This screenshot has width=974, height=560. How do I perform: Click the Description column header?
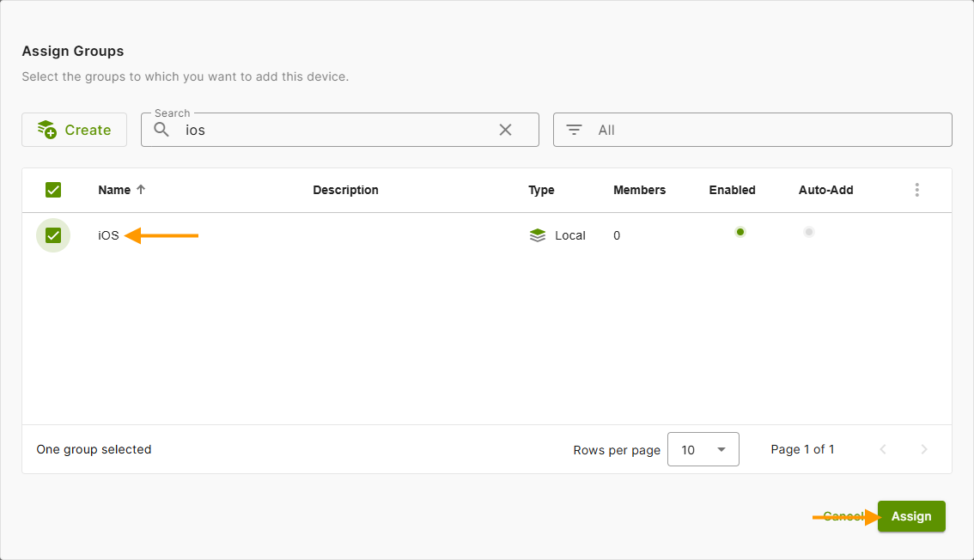point(345,190)
